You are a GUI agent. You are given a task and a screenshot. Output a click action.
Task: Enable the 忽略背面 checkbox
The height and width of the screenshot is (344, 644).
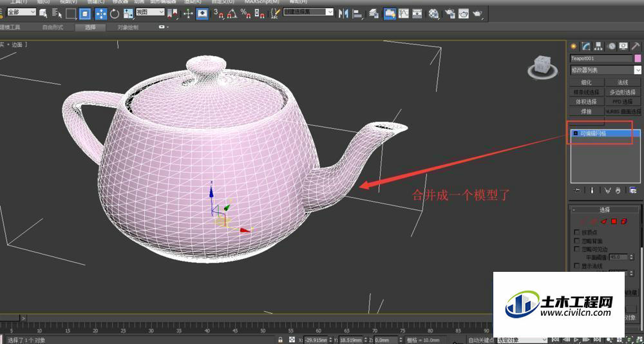click(577, 241)
